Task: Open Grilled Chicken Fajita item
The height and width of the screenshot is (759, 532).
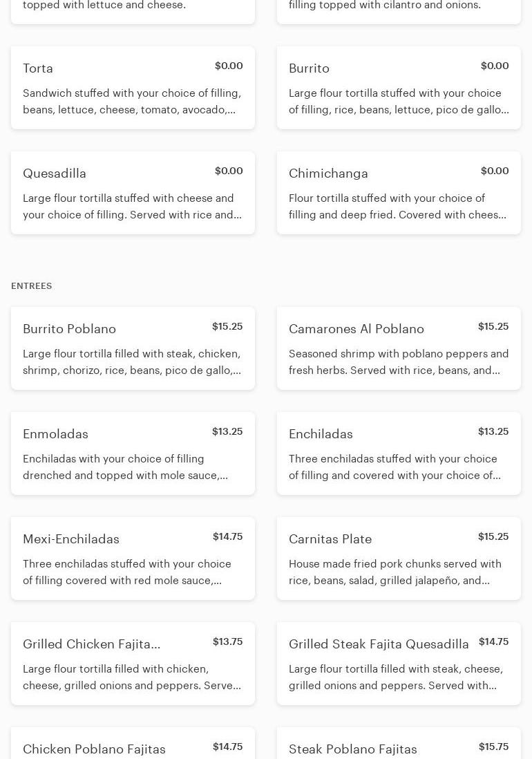Action: coord(133,663)
